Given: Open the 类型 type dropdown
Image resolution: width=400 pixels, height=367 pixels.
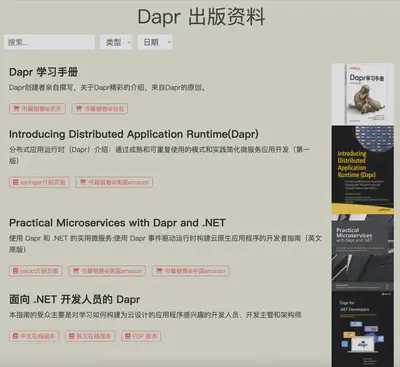Looking at the screenshot, I should [x=116, y=42].
